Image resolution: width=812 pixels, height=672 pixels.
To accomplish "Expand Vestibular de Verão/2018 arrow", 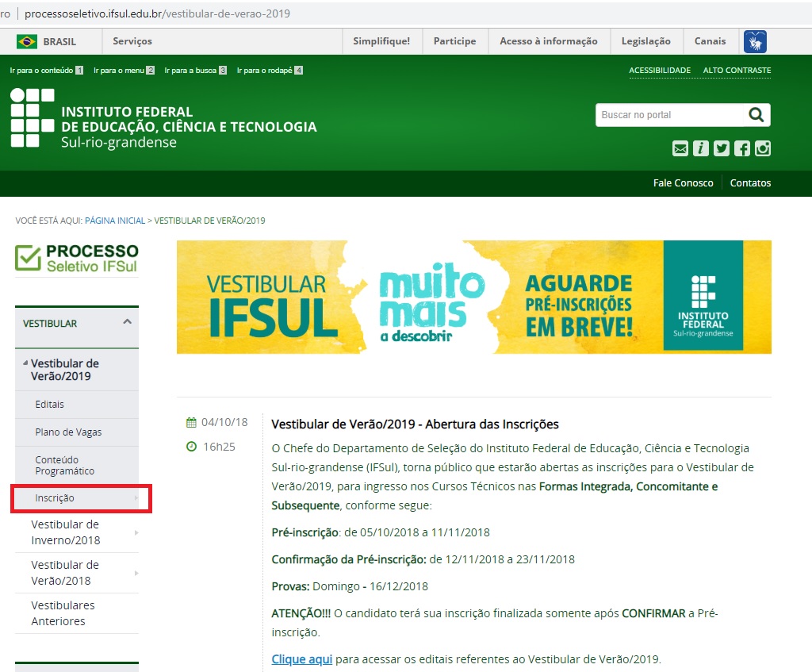I will (x=136, y=573).
